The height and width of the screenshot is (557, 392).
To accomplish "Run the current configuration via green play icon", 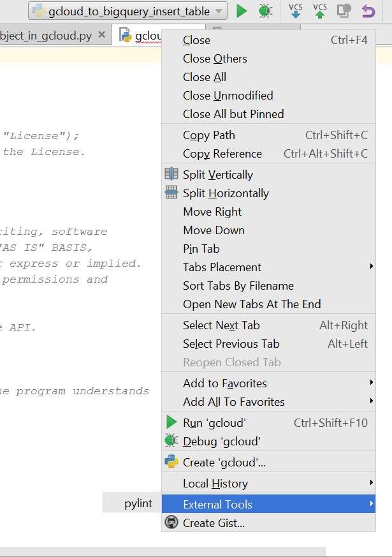I will 242,11.
